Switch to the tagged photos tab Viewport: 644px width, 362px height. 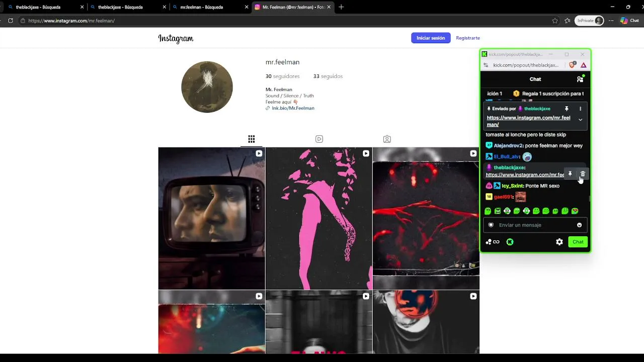pyautogui.click(x=387, y=139)
